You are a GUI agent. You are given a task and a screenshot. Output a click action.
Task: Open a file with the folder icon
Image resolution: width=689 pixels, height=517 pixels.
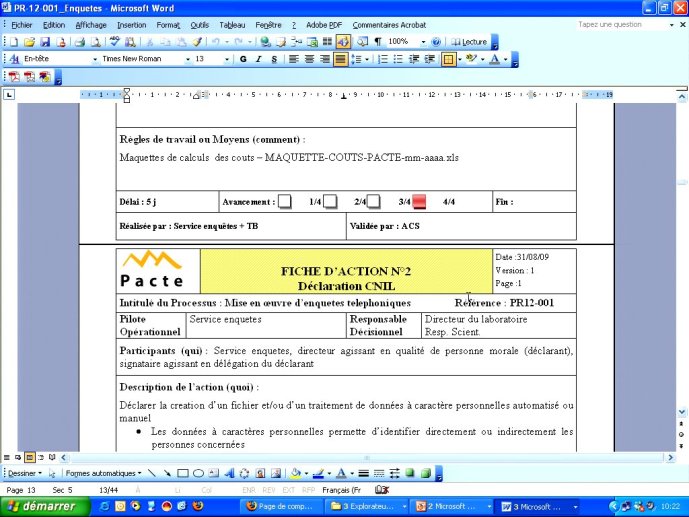point(29,42)
